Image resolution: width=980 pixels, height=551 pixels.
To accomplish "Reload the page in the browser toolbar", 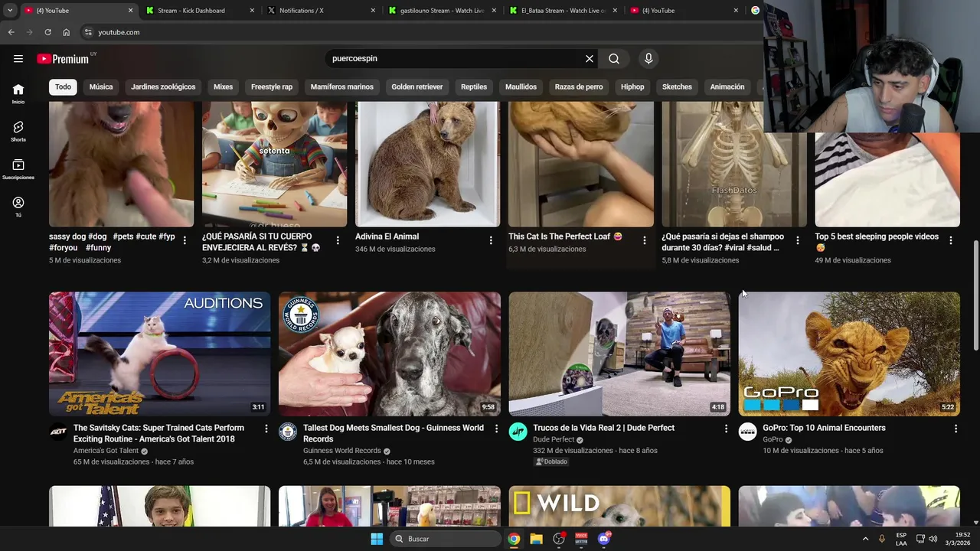I will (47, 32).
